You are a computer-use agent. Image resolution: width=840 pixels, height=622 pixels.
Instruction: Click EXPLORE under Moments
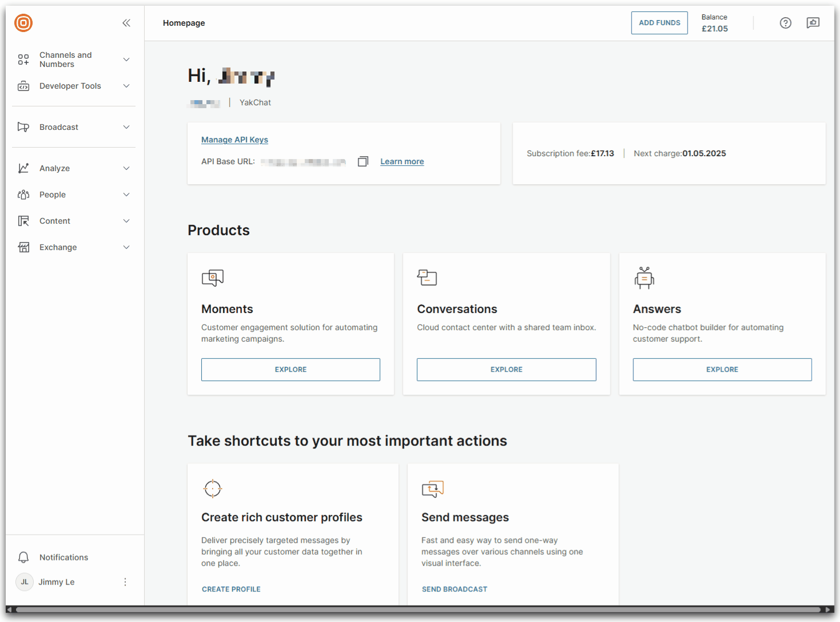290,370
